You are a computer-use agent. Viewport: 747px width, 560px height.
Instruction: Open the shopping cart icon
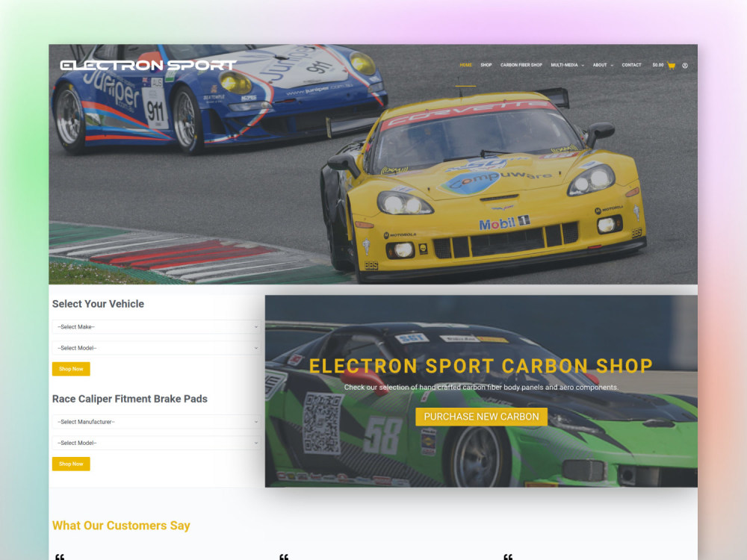(672, 65)
